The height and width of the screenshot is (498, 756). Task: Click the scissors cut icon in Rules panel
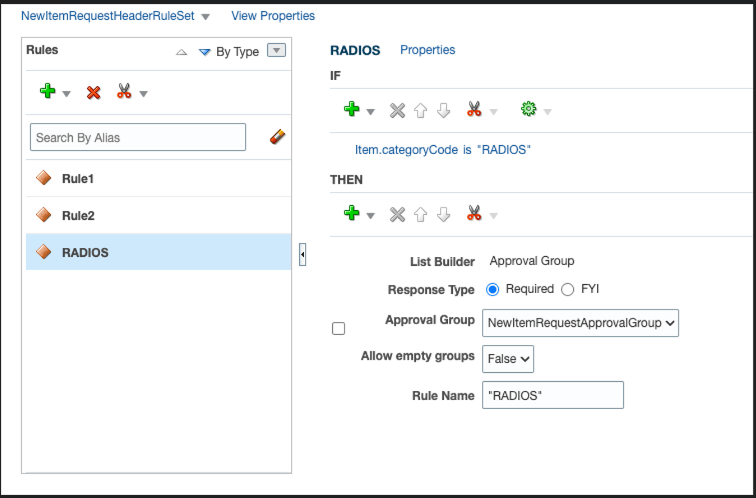(x=124, y=92)
